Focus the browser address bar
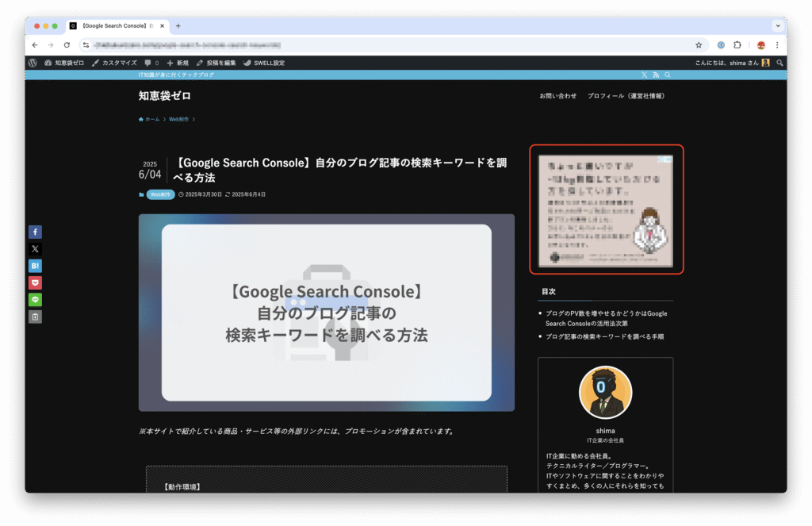Screen dimensions: 812x526 (x=393, y=45)
